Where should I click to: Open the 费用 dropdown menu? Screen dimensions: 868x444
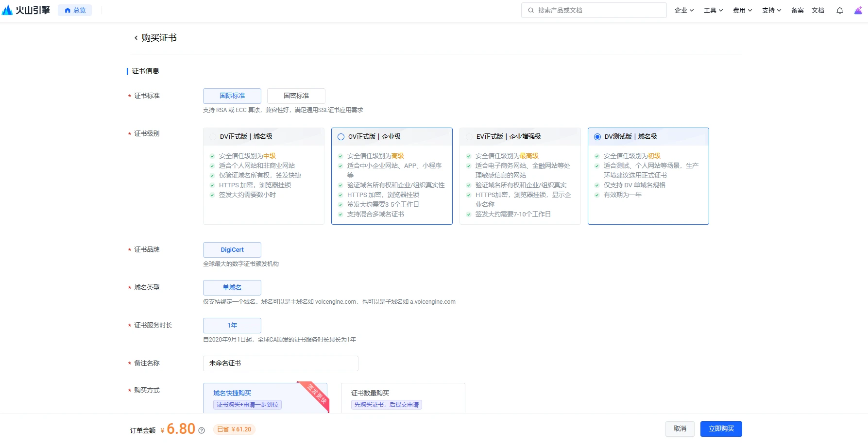coord(742,10)
